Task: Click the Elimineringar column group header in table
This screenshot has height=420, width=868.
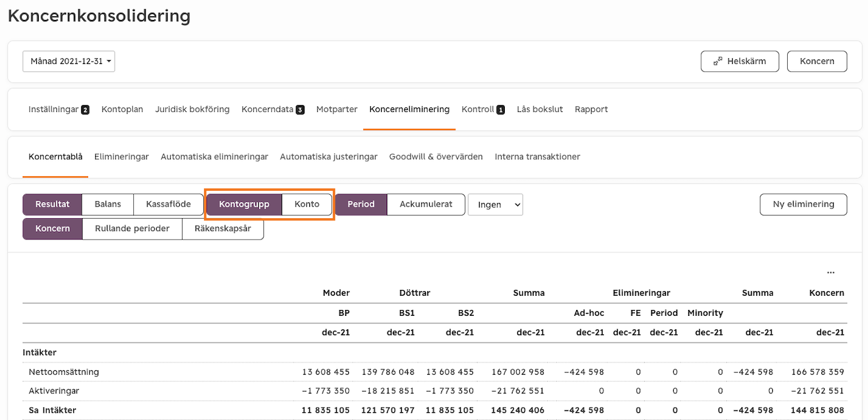Action: 641,293
